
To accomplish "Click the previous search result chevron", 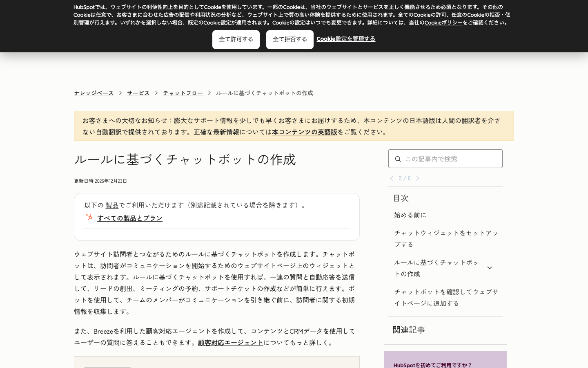I will coord(392,178).
